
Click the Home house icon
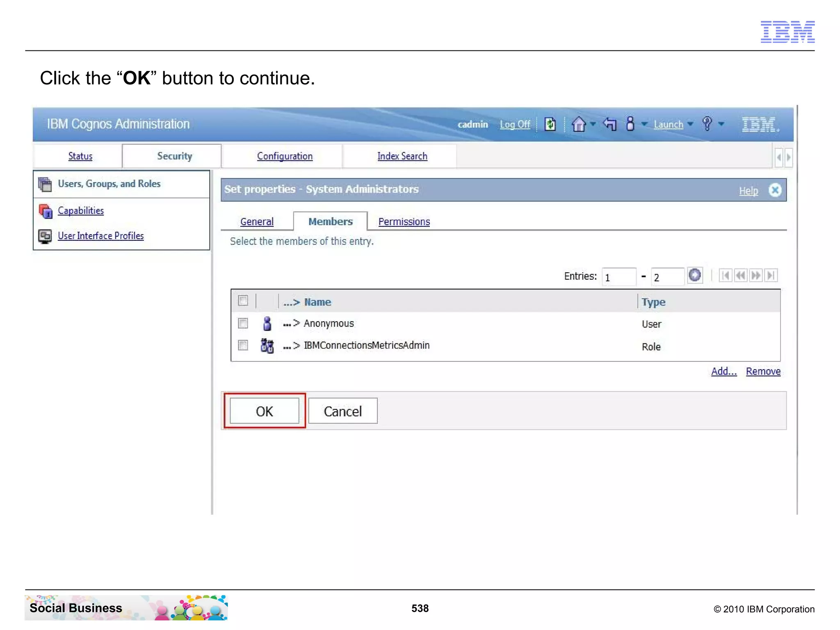click(x=579, y=124)
